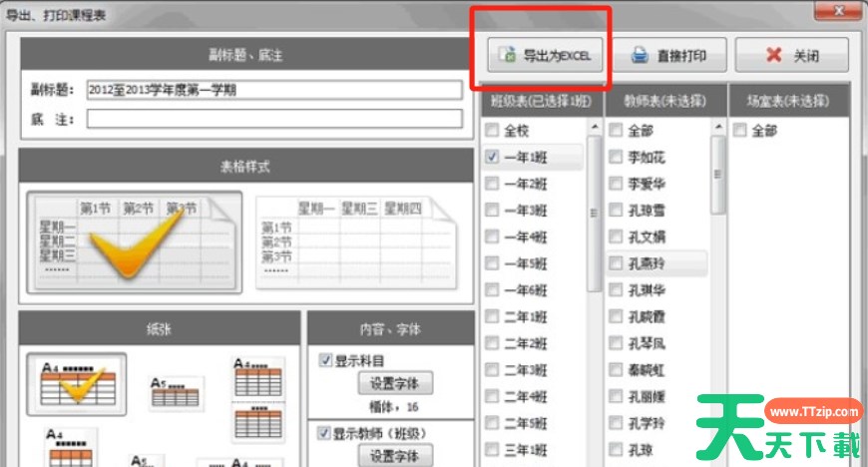Enable the 二年3班 class checkbox
Viewport: 868px width, 467px height.
(x=492, y=369)
